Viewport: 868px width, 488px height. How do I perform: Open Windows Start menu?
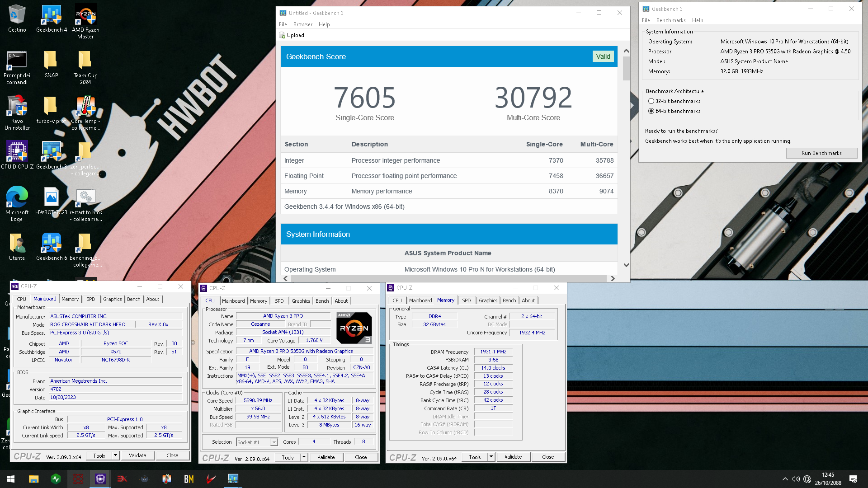pos(11,479)
